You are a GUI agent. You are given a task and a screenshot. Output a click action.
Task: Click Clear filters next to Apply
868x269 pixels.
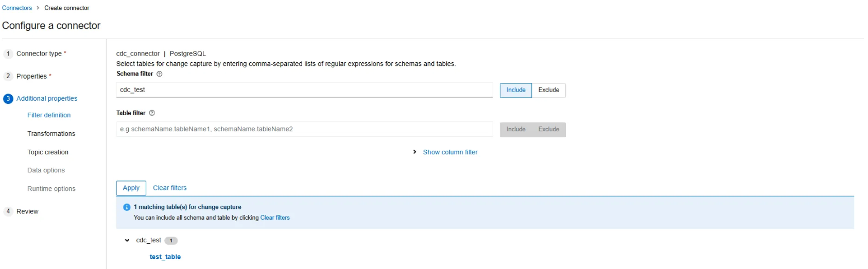[170, 188]
